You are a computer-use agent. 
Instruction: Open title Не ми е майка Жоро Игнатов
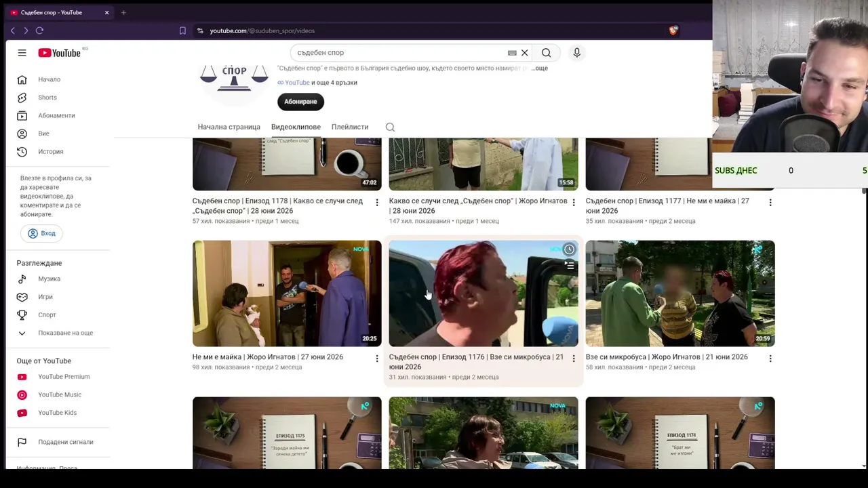268,357
